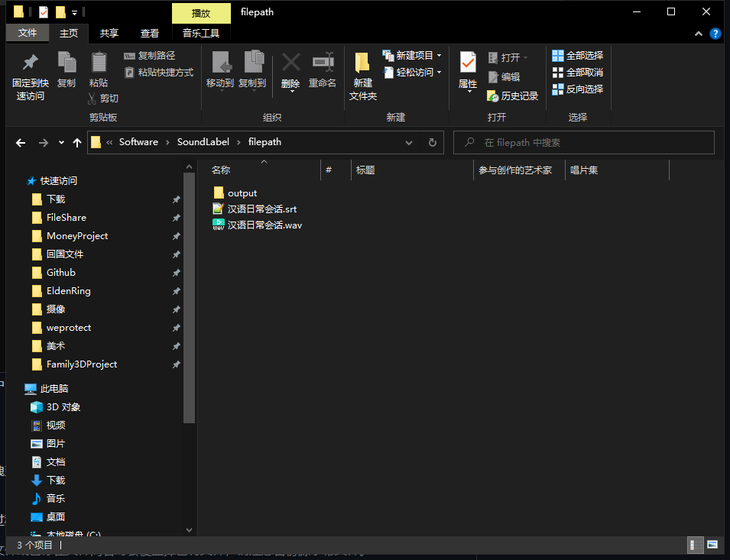The image size is (730, 560).
Task: Click the History icon in ribbon
Action: click(513, 95)
